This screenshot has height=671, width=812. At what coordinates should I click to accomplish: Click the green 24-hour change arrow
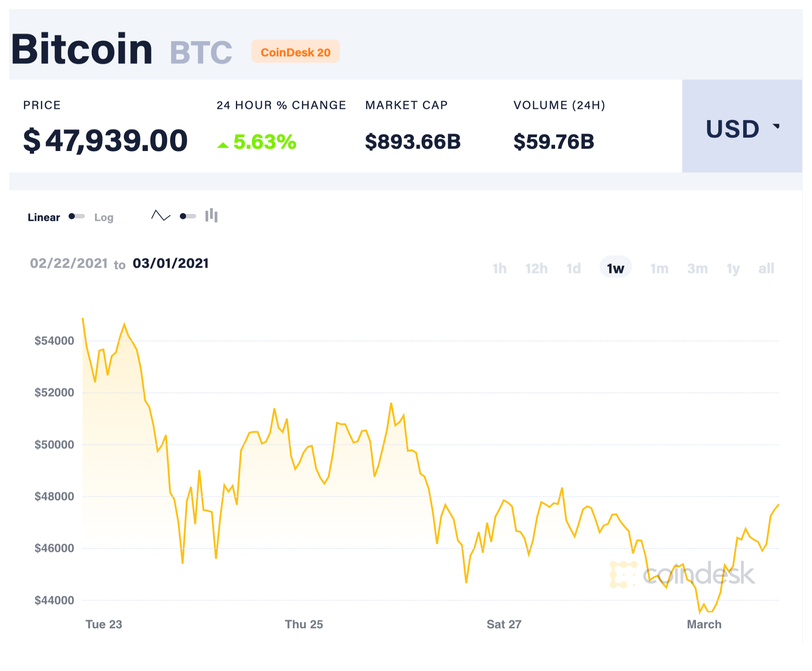223,145
